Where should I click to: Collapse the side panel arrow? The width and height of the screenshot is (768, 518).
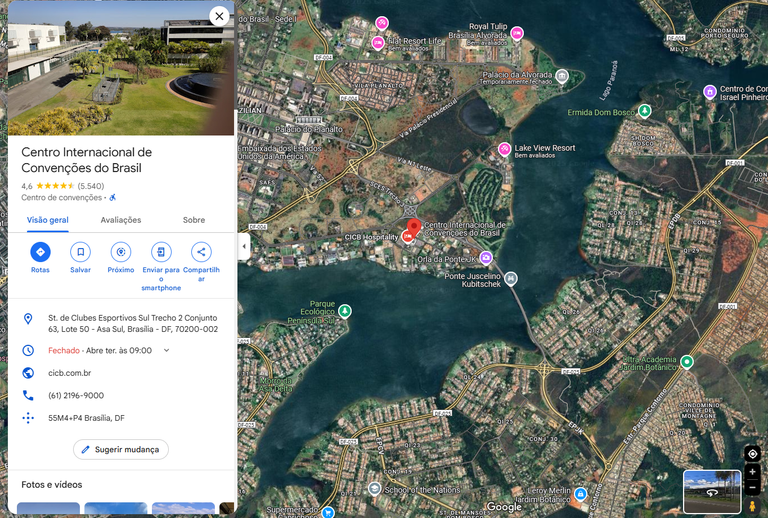[x=244, y=246]
